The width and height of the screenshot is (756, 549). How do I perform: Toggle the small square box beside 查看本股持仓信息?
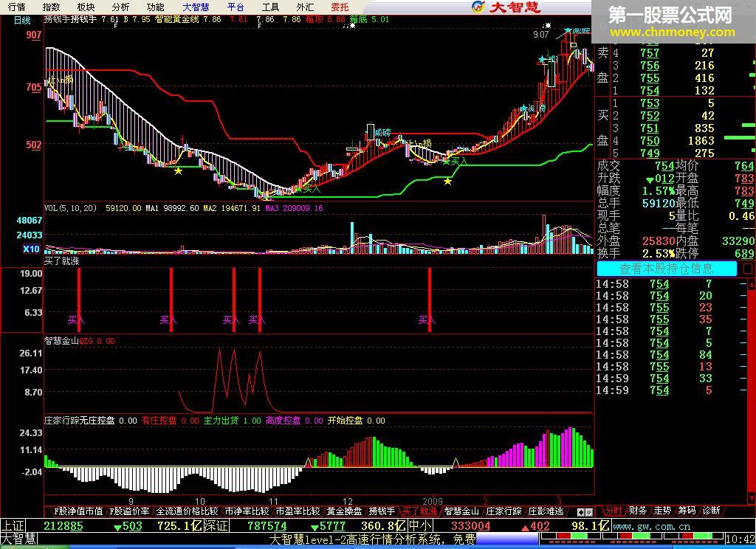click(748, 269)
